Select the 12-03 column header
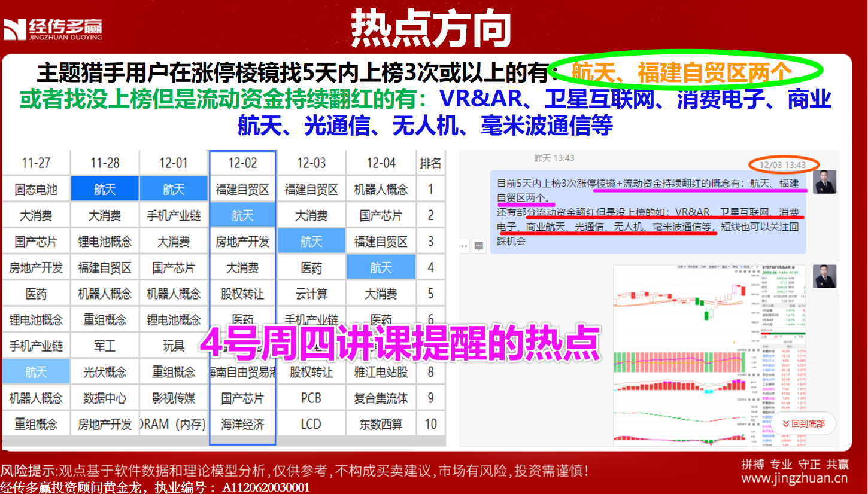The height and width of the screenshot is (494, 868). pyautogui.click(x=311, y=163)
